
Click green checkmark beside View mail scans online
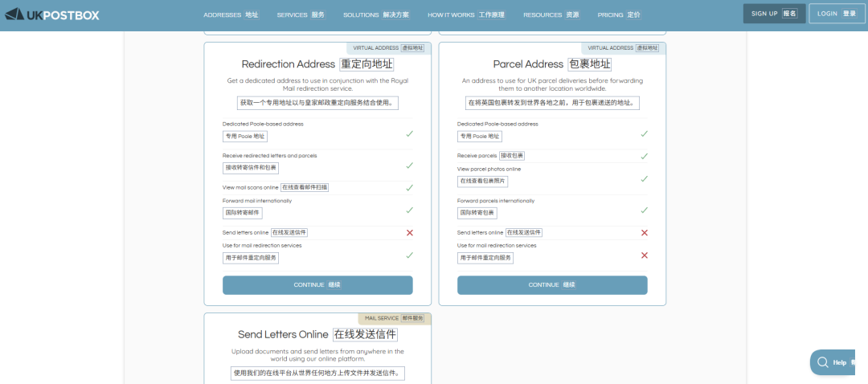[409, 187]
